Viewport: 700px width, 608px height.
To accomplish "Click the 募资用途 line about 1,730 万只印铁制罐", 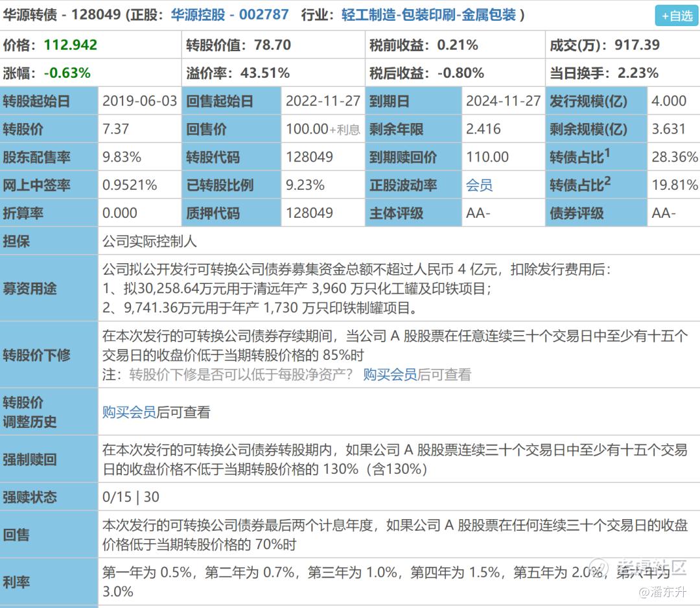I will [260, 308].
